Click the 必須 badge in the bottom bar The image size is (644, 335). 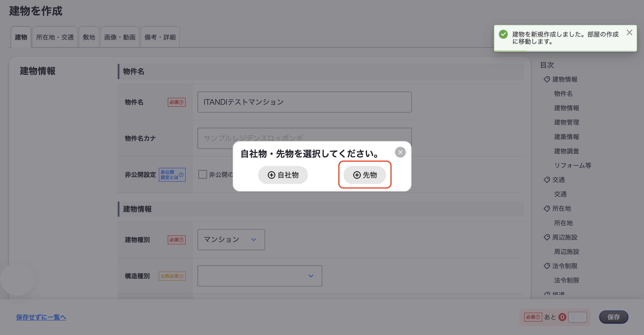click(x=533, y=317)
